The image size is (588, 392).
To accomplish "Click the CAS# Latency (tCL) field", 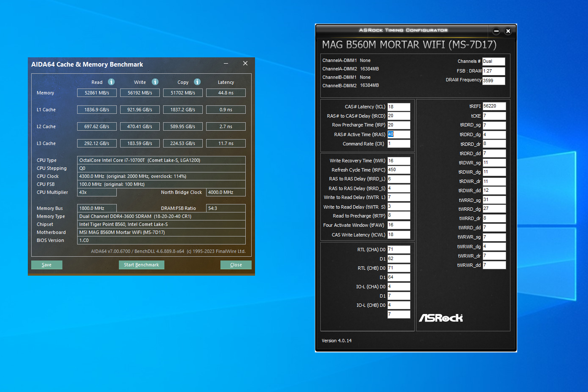I will click(399, 107).
